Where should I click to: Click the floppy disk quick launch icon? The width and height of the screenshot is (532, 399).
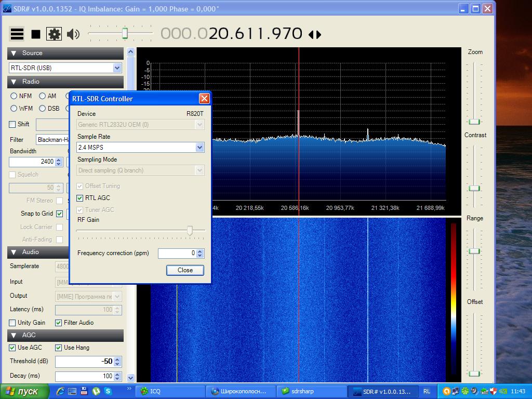pyautogui.click(x=84, y=391)
